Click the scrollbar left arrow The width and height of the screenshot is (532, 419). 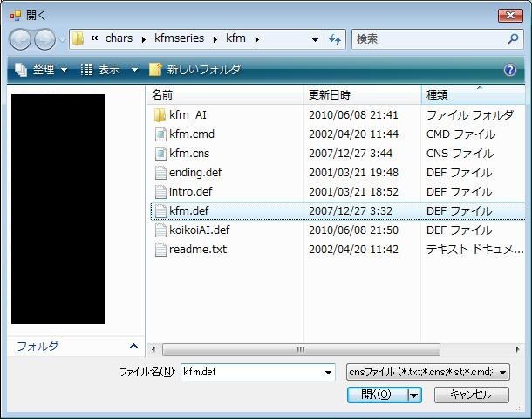point(153,349)
